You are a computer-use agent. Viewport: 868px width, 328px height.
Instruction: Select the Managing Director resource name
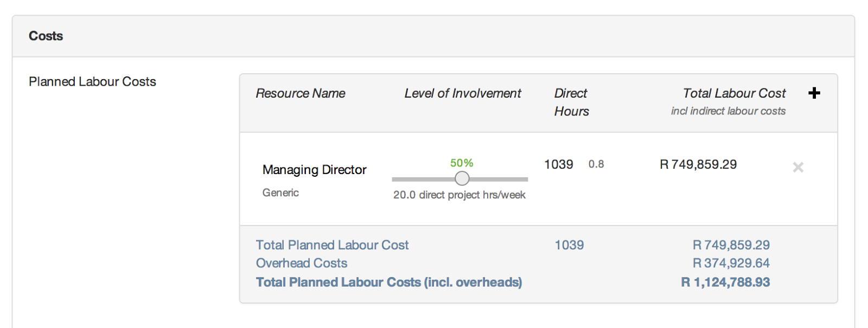coord(314,169)
